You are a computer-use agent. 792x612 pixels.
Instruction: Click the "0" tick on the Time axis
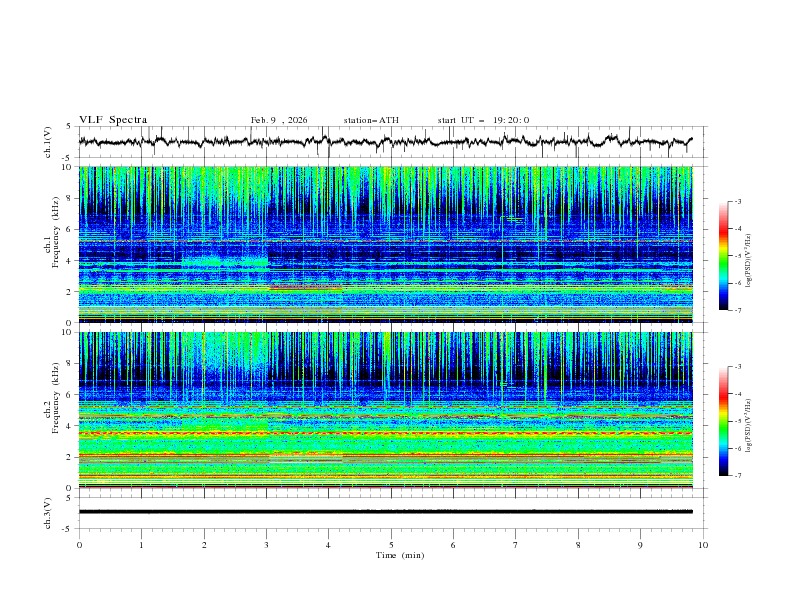coord(79,545)
